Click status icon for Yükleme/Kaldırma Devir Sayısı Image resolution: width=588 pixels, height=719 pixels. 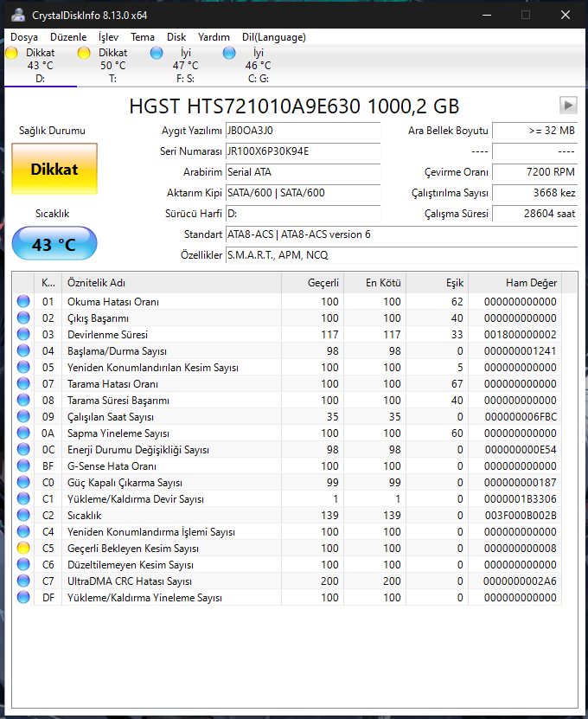coord(23,499)
